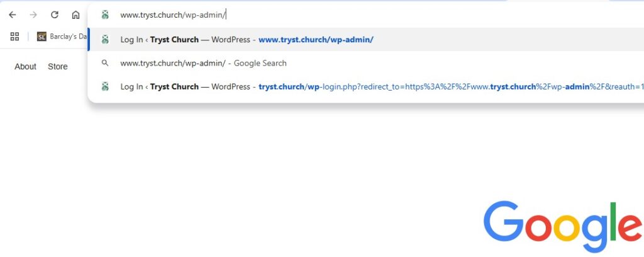Click favicon of the highlighted wp-admin suggestion

(x=105, y=40)
